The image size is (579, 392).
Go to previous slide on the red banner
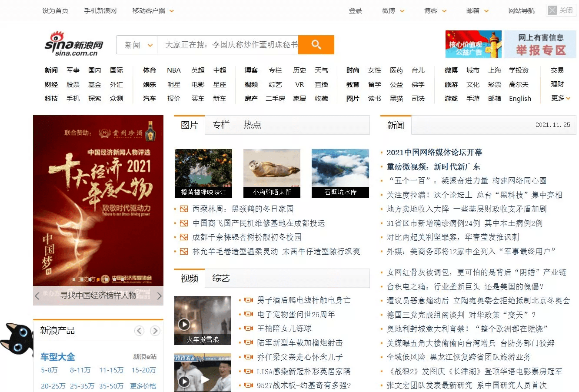37,296
